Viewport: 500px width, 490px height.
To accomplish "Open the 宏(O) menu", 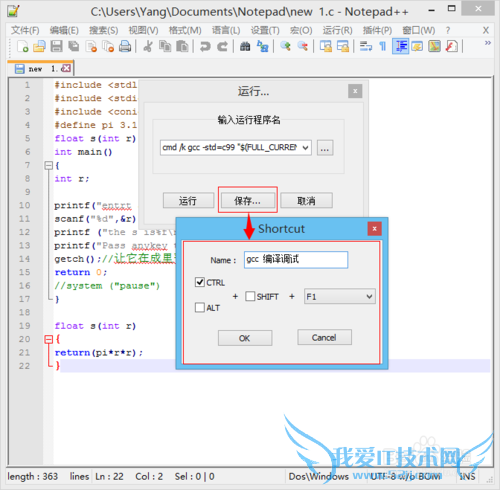I will point(301,31).
